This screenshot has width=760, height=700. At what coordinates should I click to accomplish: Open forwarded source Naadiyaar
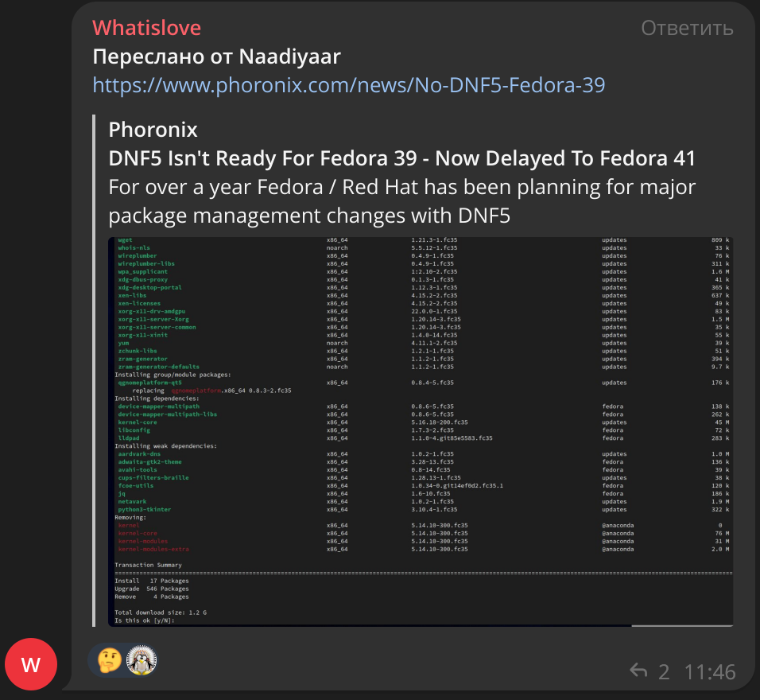coord(289,56)
